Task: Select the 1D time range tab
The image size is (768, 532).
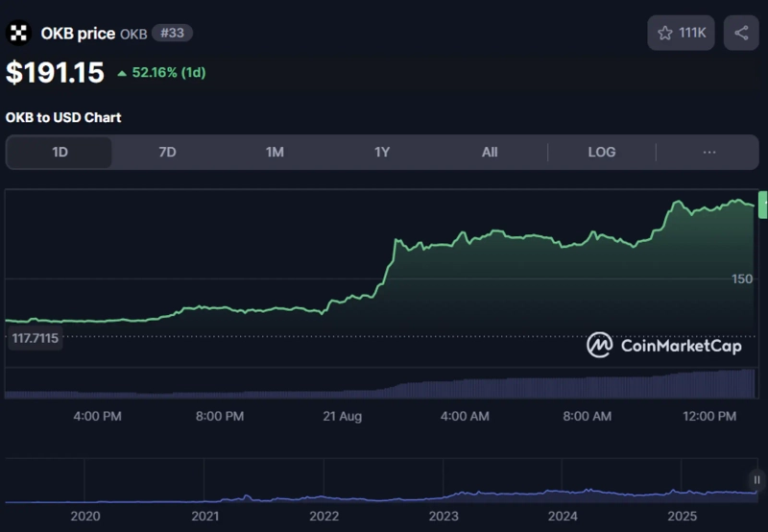Action: tap(60, 152)
